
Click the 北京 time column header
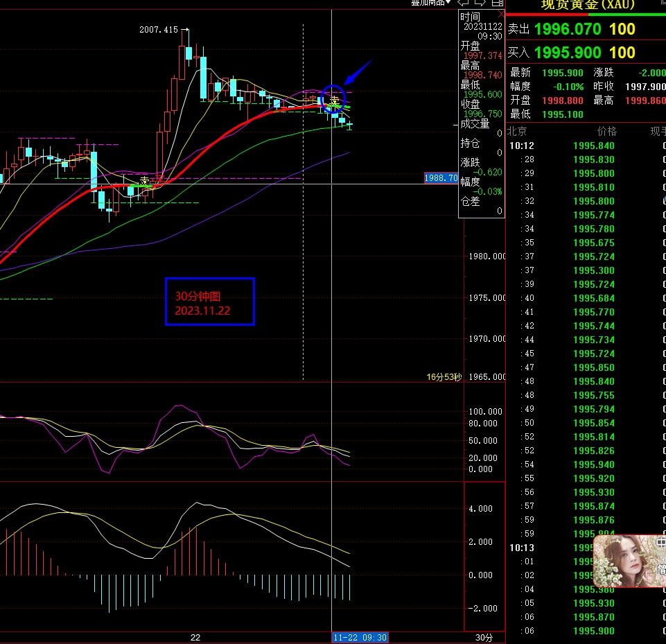click(x=517, y=131)
